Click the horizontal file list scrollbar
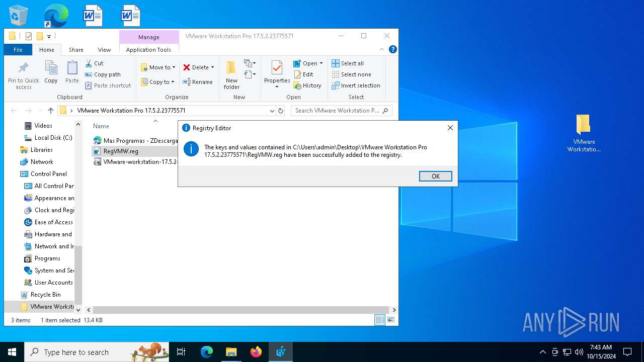The height and width of the screenshot is (362, 644). point(240,310)
